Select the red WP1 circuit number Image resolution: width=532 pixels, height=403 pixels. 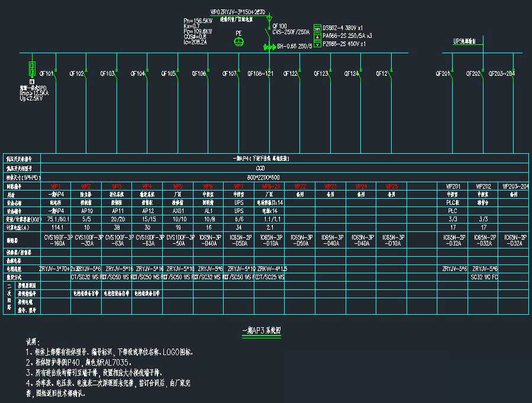coord(56,186)
